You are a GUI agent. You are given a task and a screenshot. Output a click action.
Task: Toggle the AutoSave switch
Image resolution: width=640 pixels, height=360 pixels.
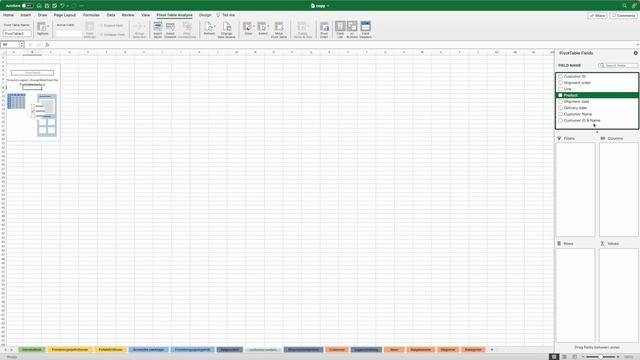pyautogui.click(x=27, y=6)
